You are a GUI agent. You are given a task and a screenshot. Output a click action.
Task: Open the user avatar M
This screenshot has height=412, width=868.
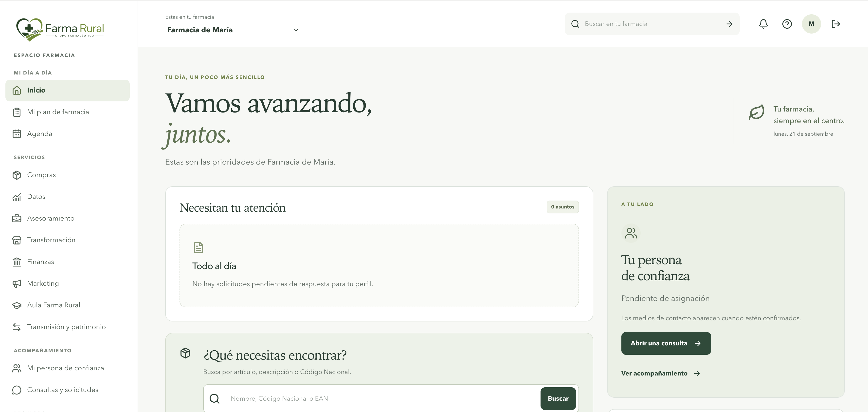[x=811, y=24]
